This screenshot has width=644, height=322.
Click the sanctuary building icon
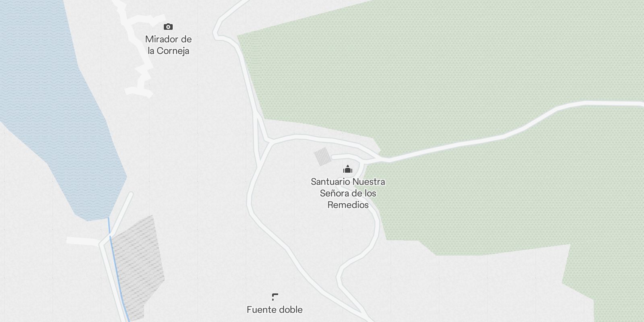pos(348,169)
